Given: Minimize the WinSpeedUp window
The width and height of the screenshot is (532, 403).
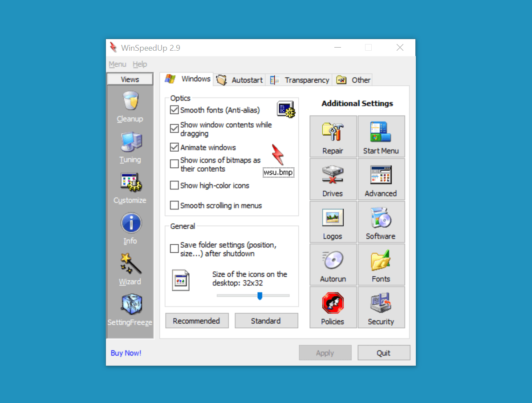Looking at the screenshot, I should [x=337, y=48].
